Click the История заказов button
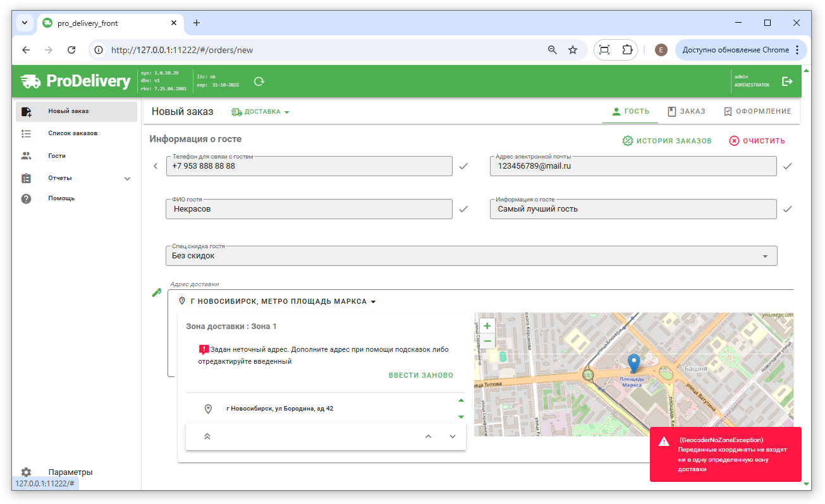Screen dimensions: 825x504 click(x=667, y=141)
